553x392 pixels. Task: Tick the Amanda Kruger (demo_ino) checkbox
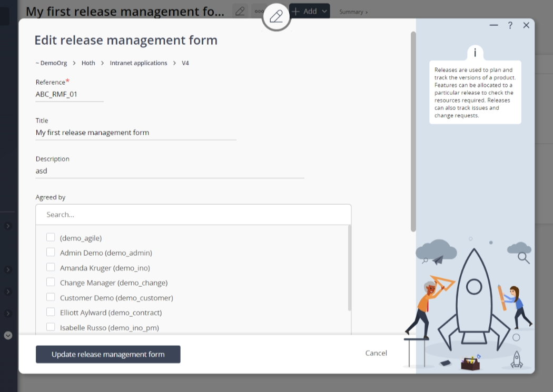(51, 267)
